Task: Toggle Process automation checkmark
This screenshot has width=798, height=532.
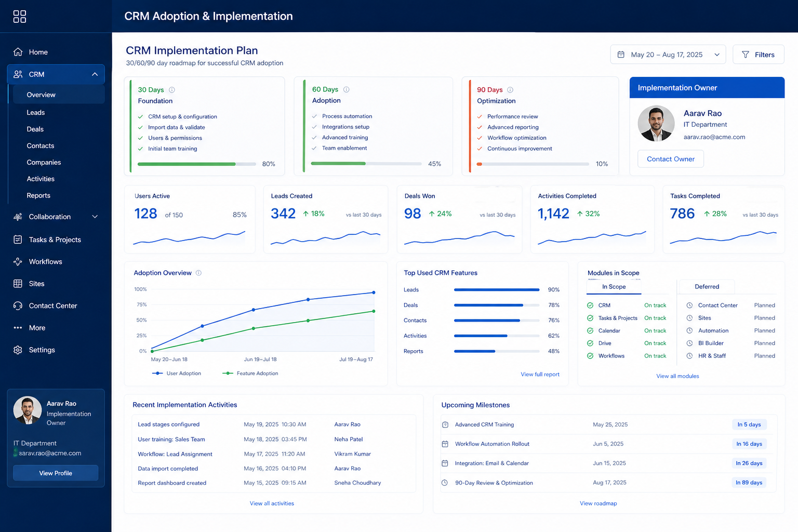Action: (314, 116)
